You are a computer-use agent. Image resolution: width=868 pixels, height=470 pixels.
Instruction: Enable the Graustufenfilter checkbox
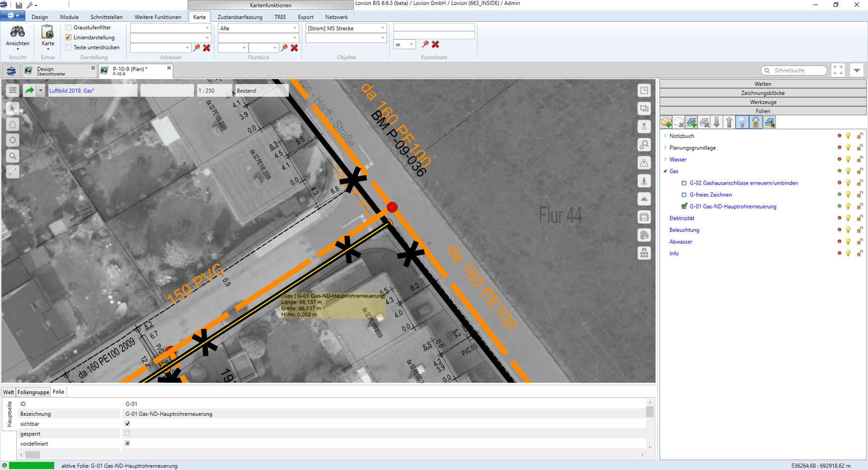tap(69, 28)
